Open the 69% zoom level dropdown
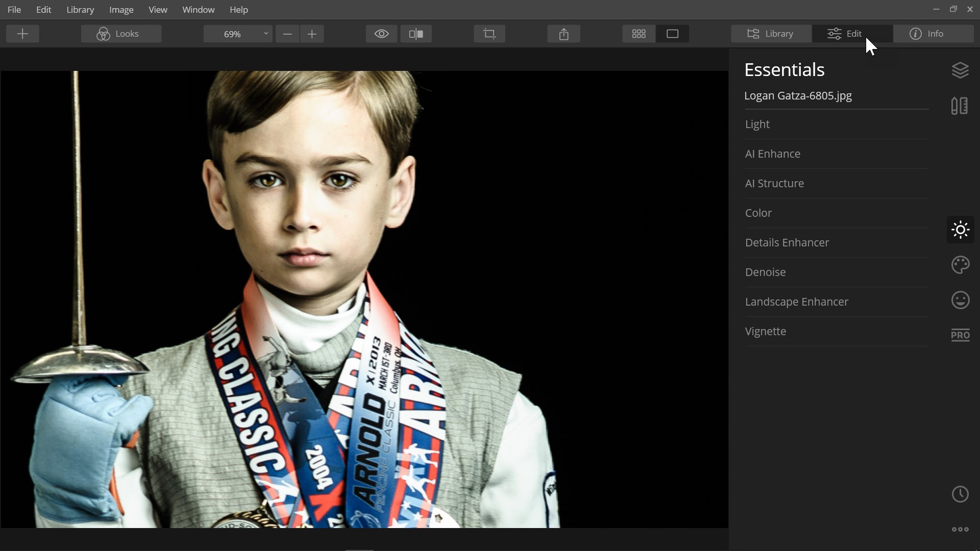The height and width of the screenshot is (551, 980). click(238, 34)
